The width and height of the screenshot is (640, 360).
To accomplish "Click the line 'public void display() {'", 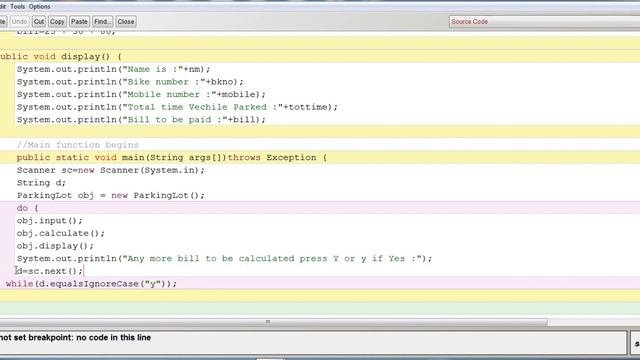I will tap(60, 56).
